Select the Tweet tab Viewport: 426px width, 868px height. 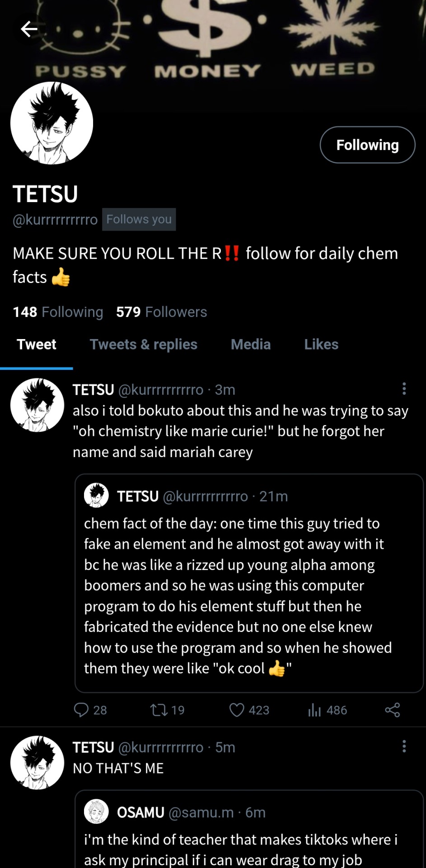click(x=37, y=344)
